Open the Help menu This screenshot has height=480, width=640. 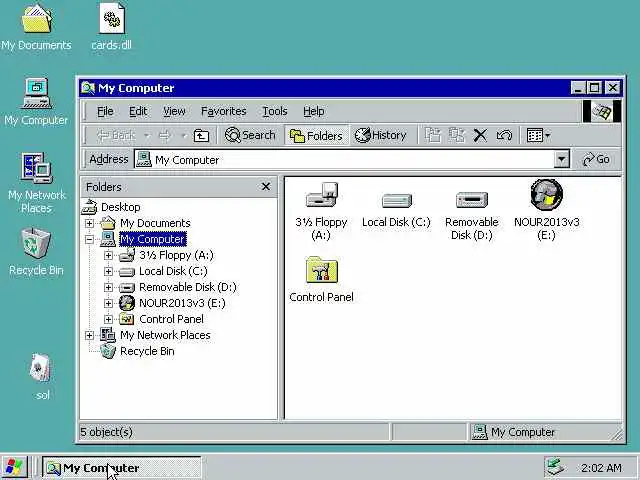click(x=313, y=111)
